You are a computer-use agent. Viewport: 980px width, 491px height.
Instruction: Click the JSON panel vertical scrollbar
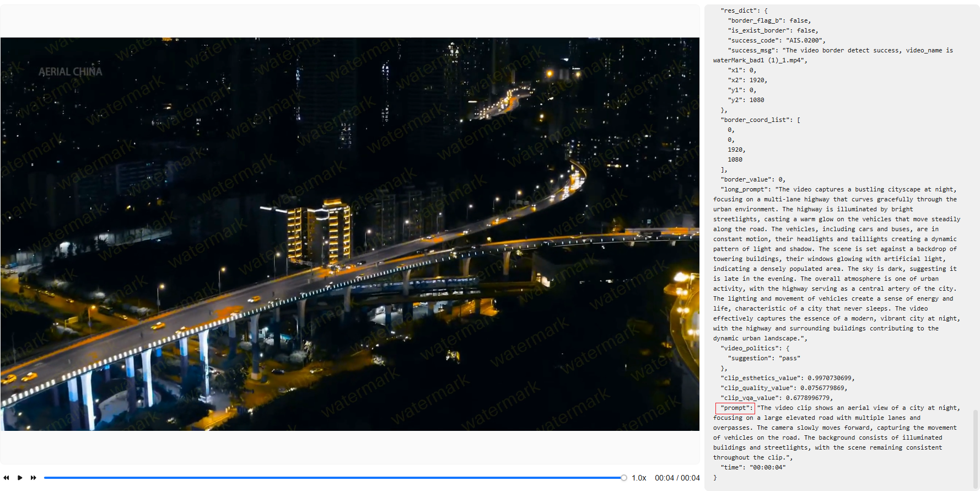pos(975,447)
